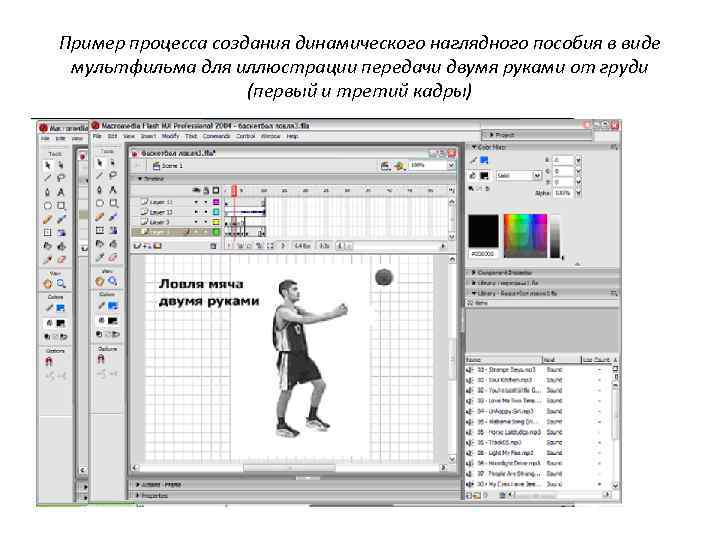
Task: Select the Eyedropper tool in front toolbox
Action: pyautogui.click(x=100, y=257)
